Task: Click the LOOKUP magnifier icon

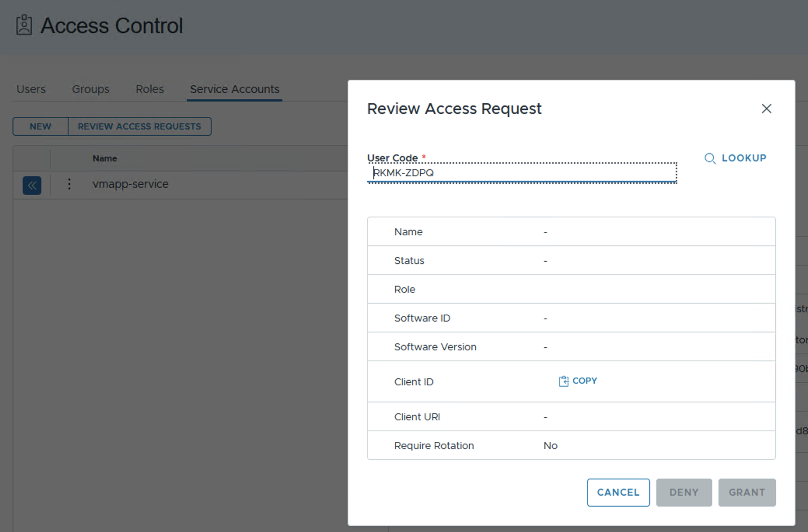Action: click(710, 158)
